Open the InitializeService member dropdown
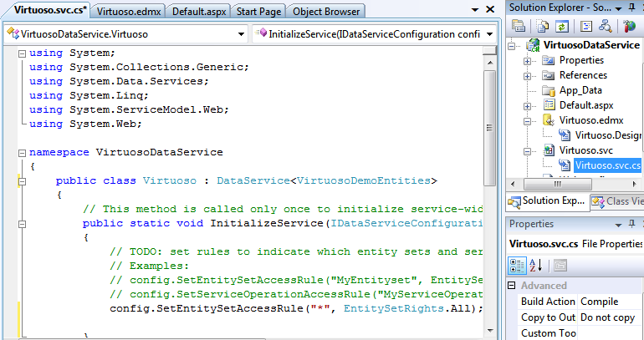 [376, 34]
